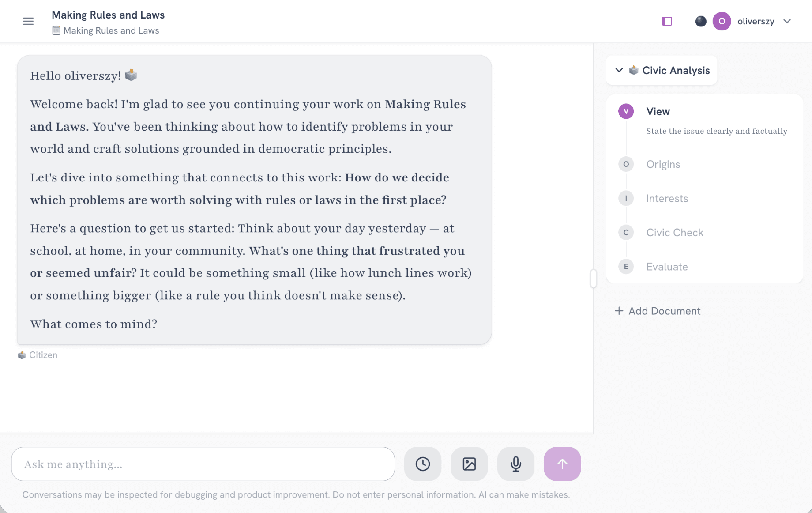
Task: Attach an image using the picture icon
Action: point(469,464)
